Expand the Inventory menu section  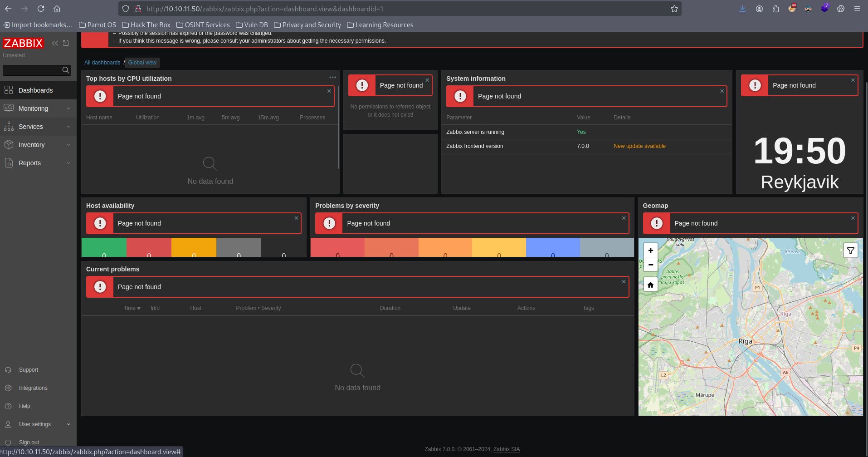tap(38, 145)
